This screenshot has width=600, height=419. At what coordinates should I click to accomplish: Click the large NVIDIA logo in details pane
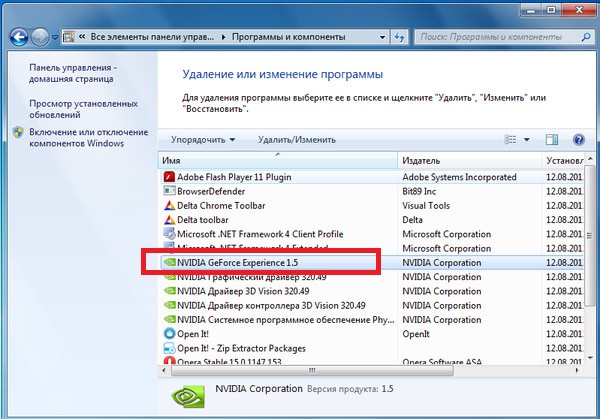pyautogui.click(x=188, y=397)
